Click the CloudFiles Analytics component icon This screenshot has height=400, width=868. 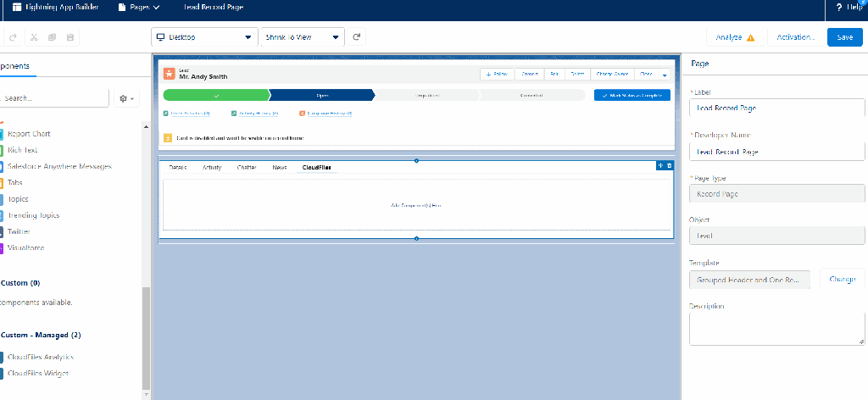pyautogui.click(x=1, y=358)
